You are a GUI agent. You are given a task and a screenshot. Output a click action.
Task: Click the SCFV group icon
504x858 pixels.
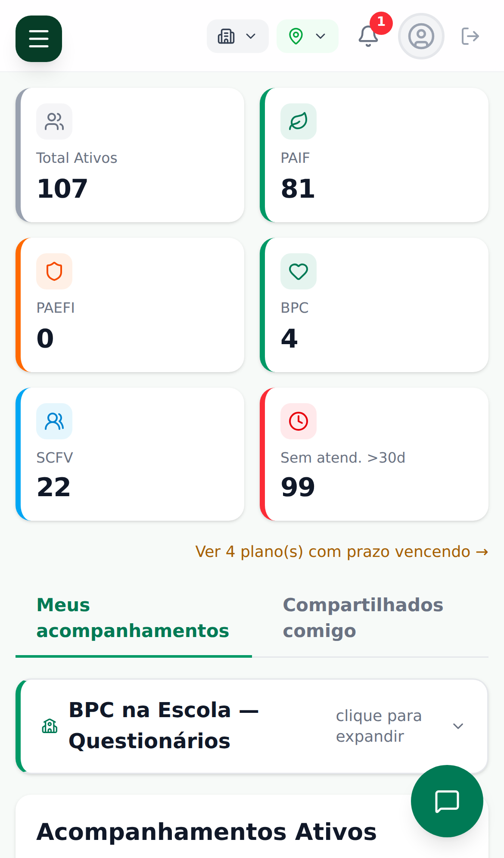click(54, 421)
